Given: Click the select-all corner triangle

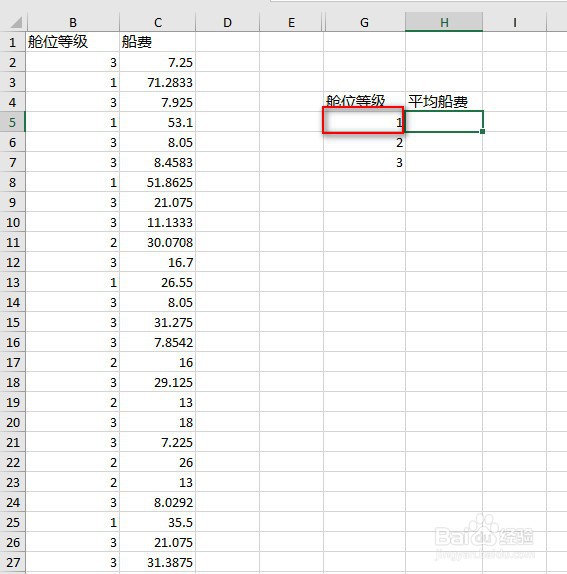Looking at the screenshot, I should point(16,22).
